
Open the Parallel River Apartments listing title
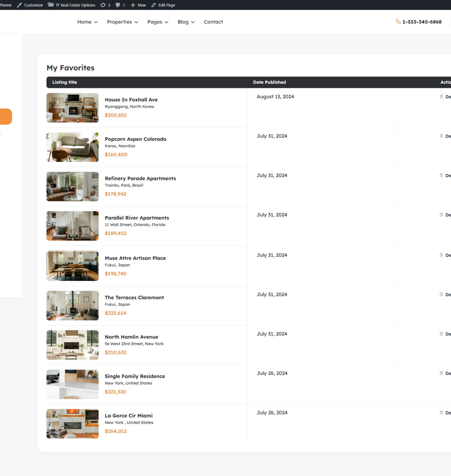click(137, 218)
